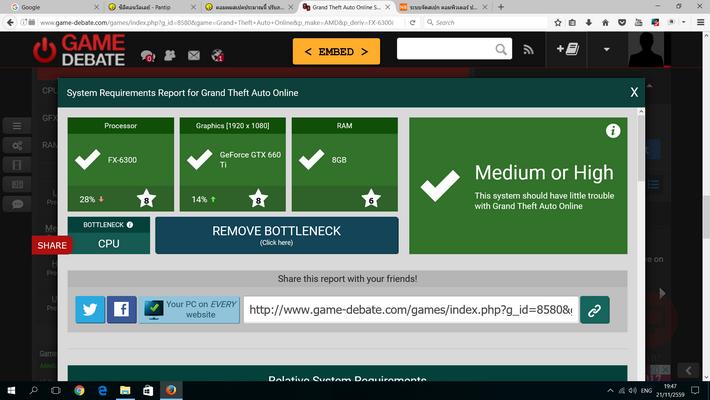
Task: Open the info icon on Medium or High panel
Action: pos(613,131)
